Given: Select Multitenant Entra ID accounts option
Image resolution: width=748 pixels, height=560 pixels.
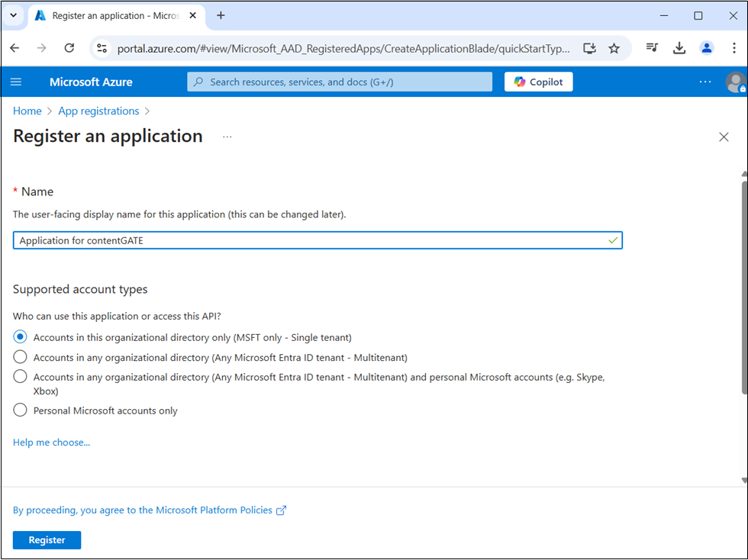Looking at the screenshot, I should point(21,357).
